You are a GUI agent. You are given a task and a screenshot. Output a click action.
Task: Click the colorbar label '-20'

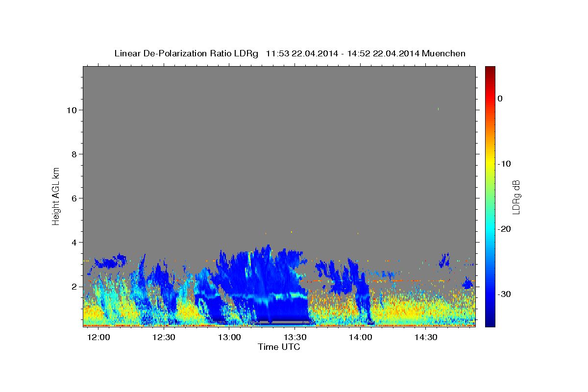[504, 229]
